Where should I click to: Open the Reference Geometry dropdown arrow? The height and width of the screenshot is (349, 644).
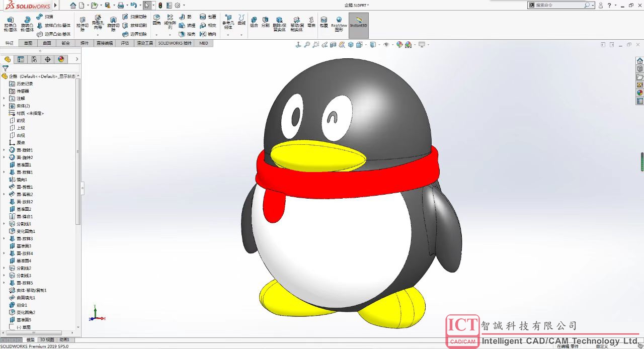click(228, 35)
